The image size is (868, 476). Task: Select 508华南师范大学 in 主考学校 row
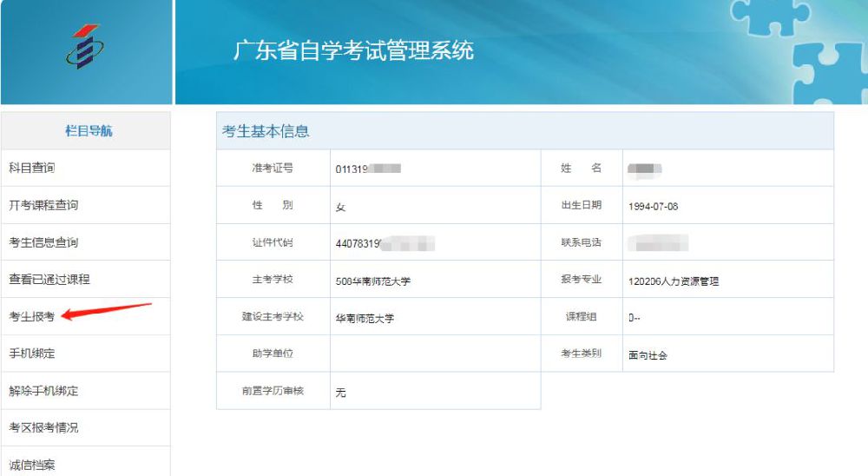373,281
